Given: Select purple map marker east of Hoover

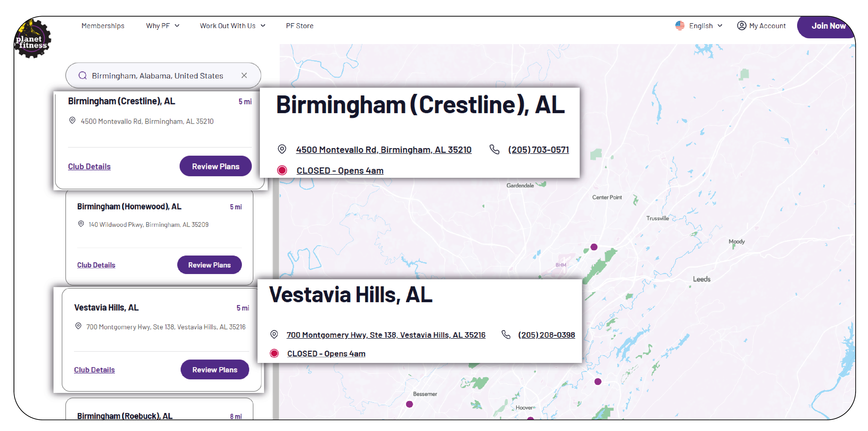Looking at the screenshot, I should [x=598, y=382].
